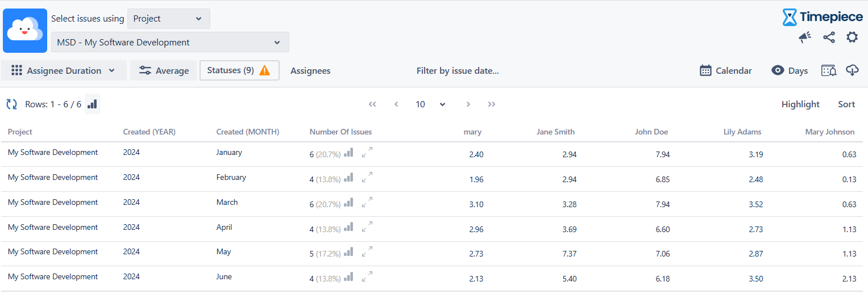This screenshot has width=868, height=294.
Task: Click the John Doe column header
Action: pos(651,132)
